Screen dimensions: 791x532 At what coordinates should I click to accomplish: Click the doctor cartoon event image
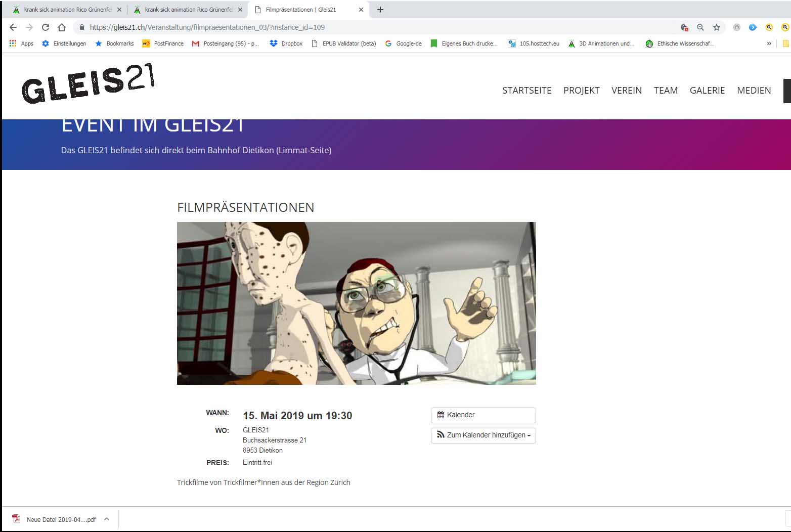click(356, 303)
